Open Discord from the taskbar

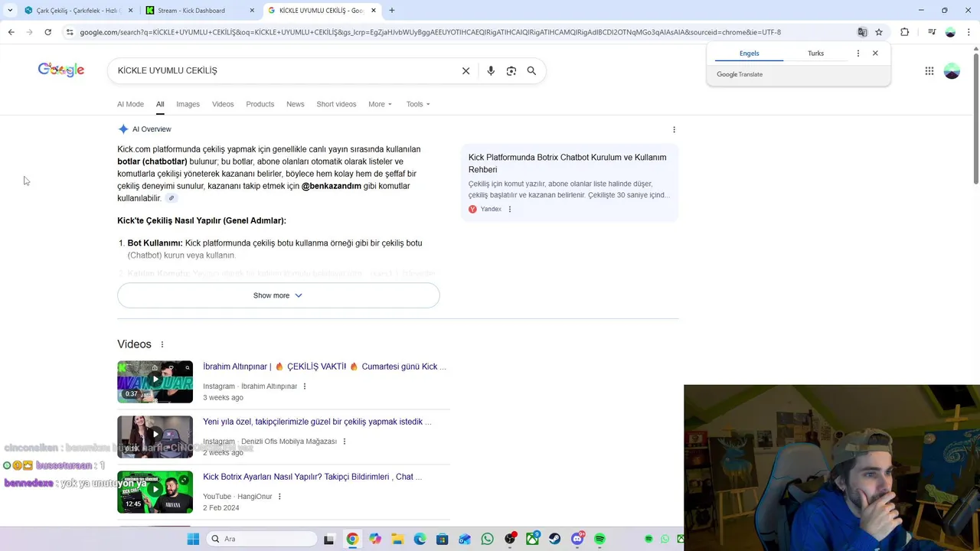(x=577, y=539)
